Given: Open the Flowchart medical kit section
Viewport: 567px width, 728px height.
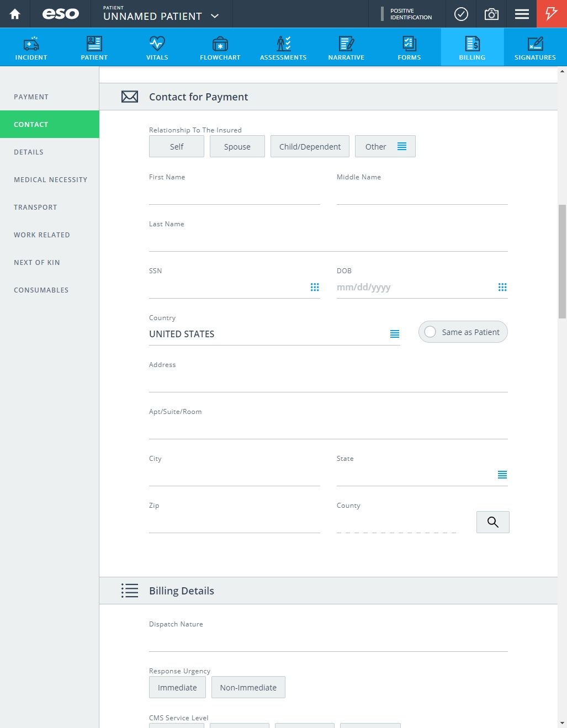Looking at the screenshot, I should [x=220, y=47].
